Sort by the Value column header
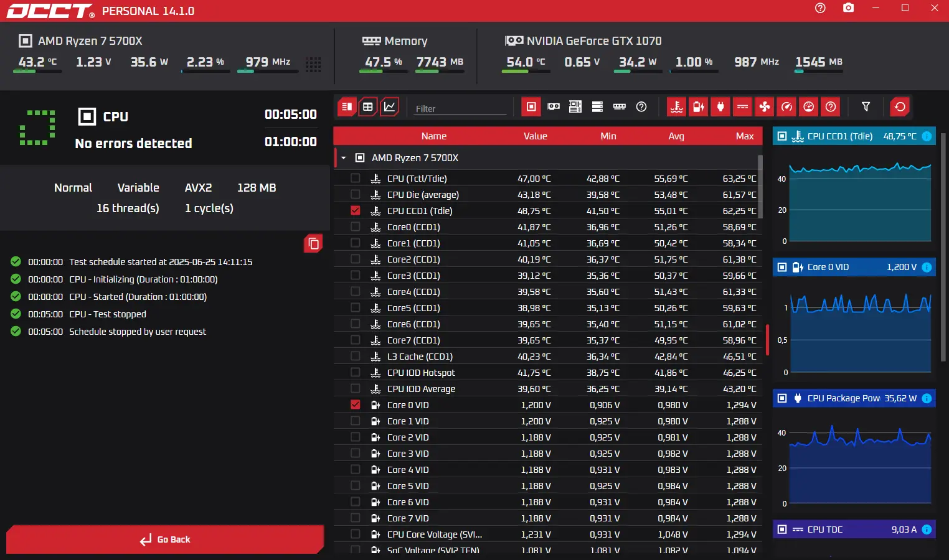The width and height of the screenshot is (949, 560). (535, 136)
